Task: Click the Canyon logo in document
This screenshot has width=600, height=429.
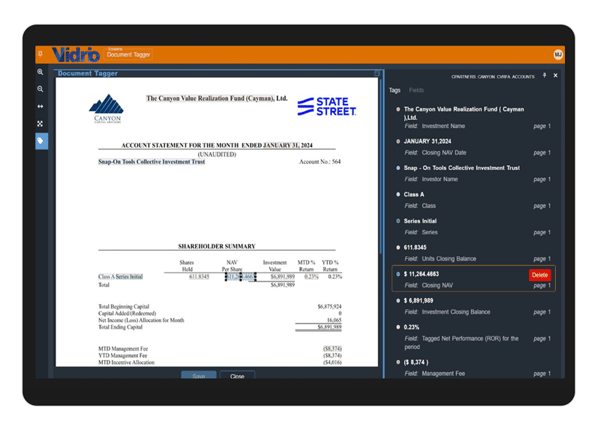Action: coord(107,108)
